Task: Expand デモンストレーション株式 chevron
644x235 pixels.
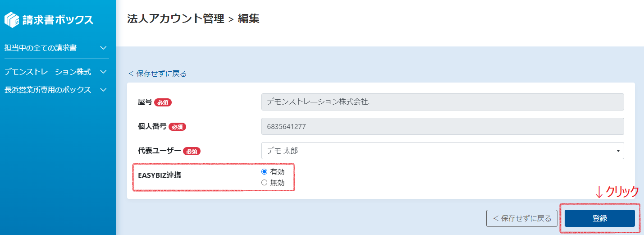Action: coord(103,72)
